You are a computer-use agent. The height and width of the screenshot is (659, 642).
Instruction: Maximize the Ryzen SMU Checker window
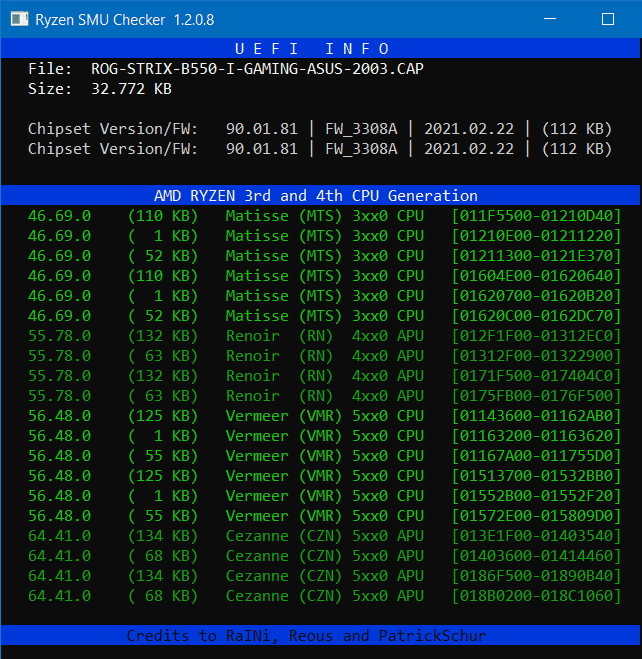608,19
